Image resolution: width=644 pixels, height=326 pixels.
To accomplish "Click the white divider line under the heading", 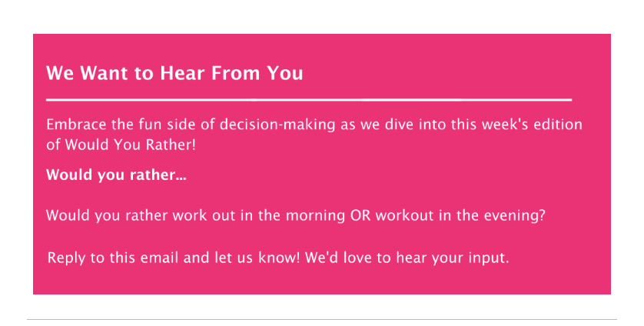I will point(309,99).
